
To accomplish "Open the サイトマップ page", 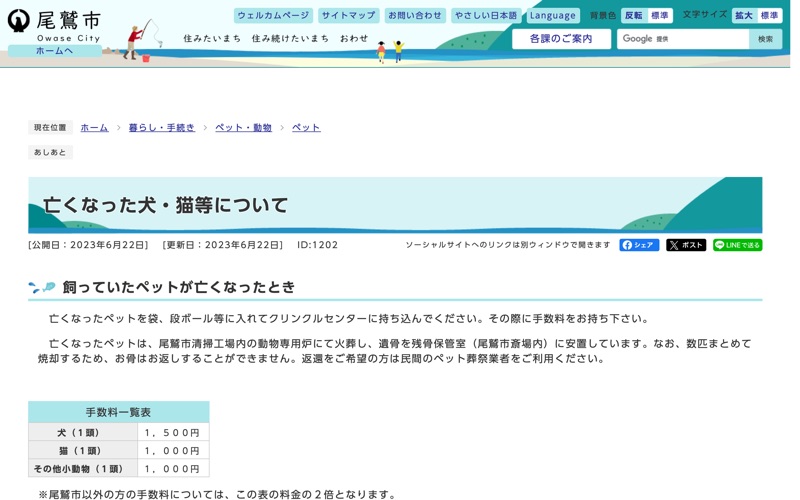I will [348, 15].
